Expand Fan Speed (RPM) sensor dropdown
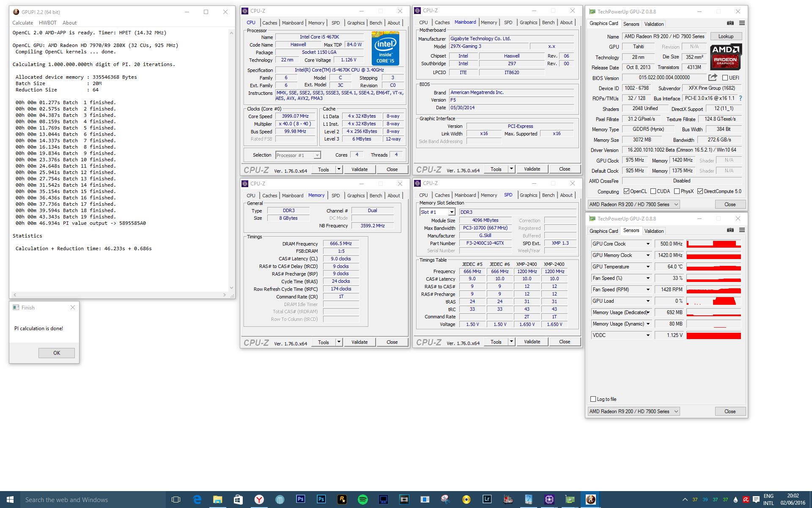The image size is (812, 508). 647,290
